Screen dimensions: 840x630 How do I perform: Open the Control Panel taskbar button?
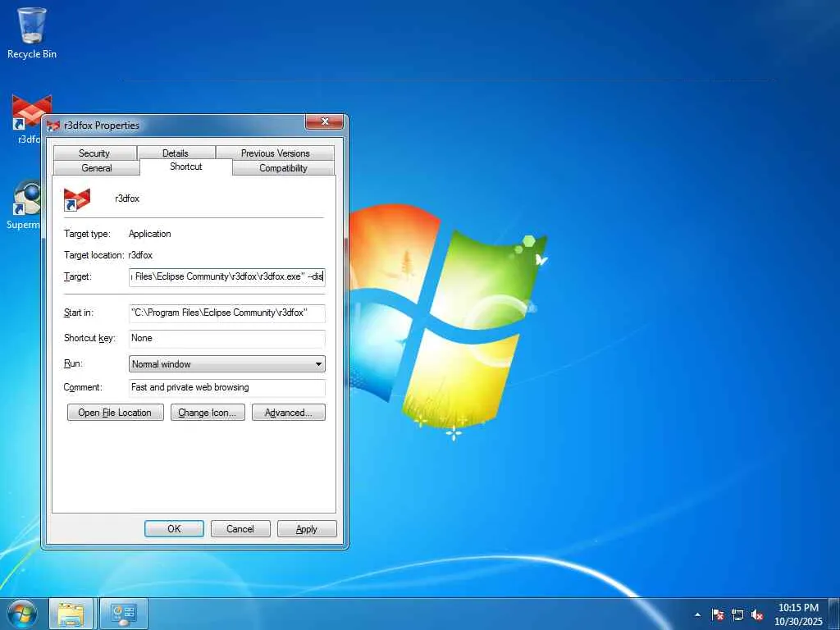[124, 614]
